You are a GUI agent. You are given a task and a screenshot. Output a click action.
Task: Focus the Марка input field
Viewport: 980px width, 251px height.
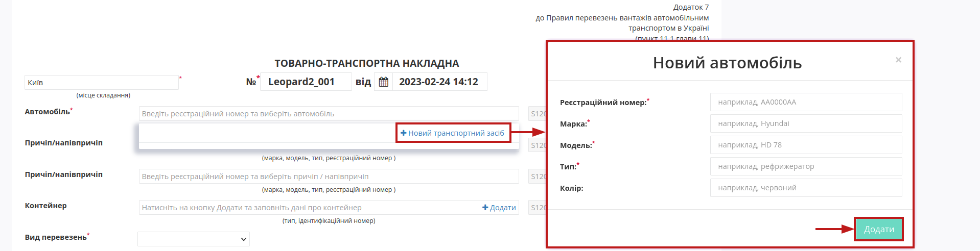tap(806, 123)
